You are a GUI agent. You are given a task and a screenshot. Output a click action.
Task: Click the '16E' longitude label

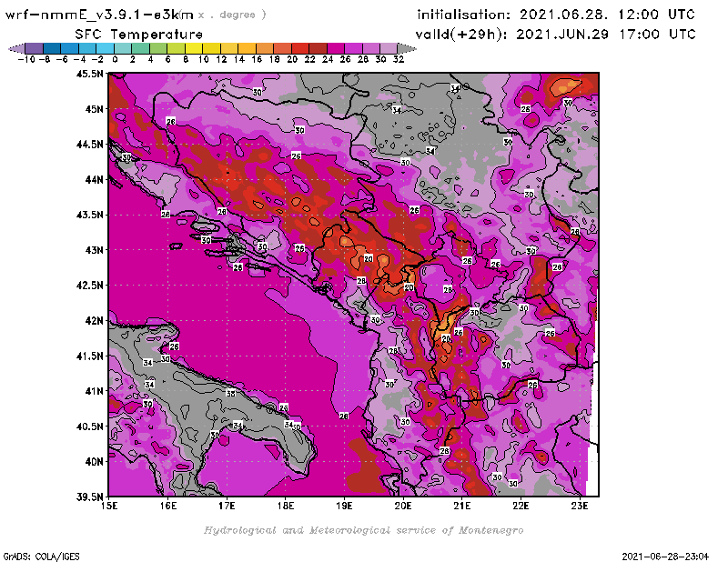pyautogui.click(x=168, y=506)
